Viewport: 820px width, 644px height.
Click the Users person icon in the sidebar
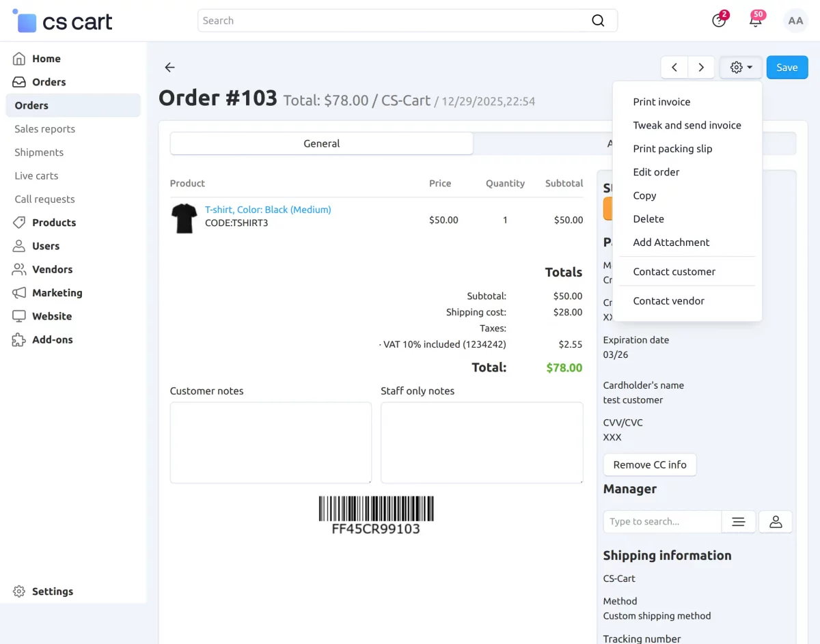(19, 246)
